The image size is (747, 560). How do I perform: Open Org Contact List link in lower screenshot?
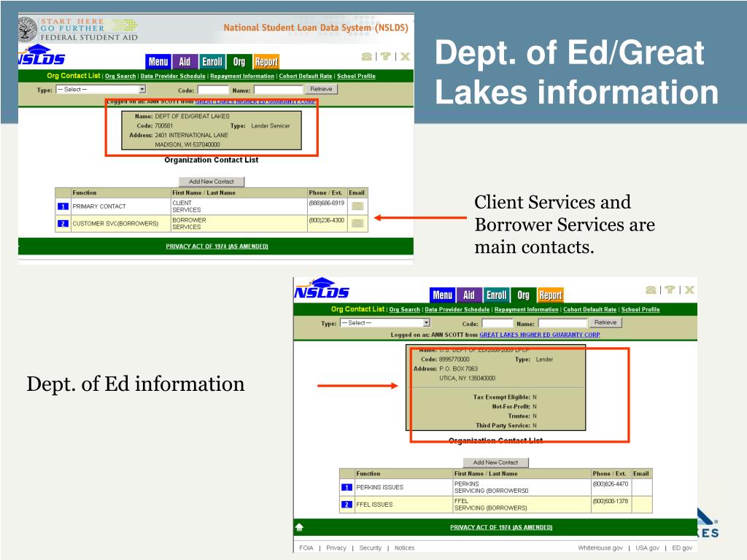tap(357, 309)
